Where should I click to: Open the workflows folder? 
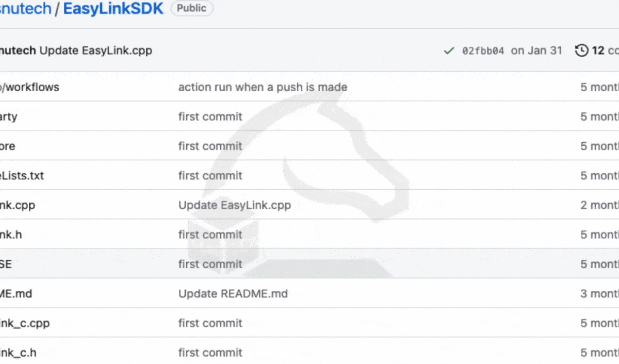pos(30,87)
